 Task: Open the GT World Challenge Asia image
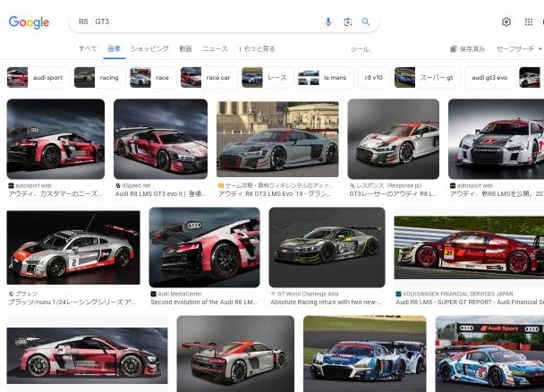327,247
